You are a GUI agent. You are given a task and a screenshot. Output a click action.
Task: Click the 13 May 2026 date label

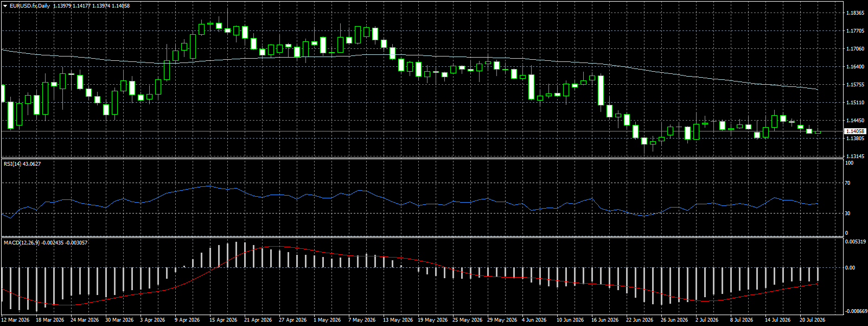(x=398, y=320)
